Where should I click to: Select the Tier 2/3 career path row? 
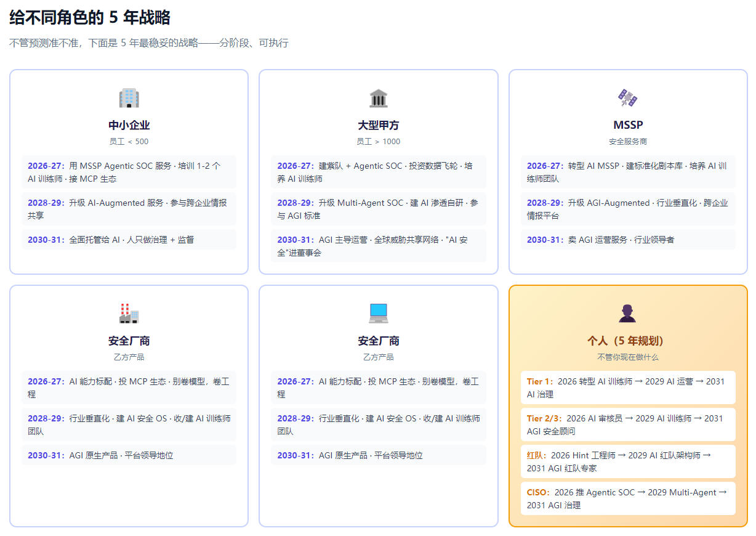(x=628, y=424)
